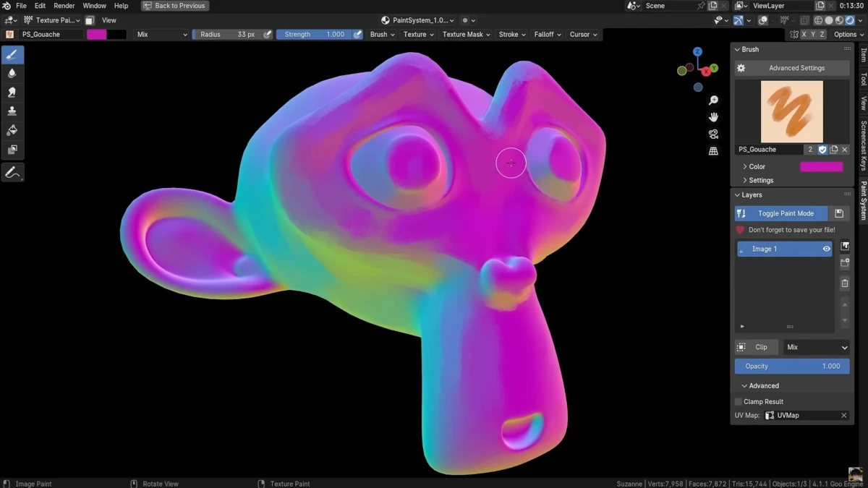Click the save icon beside Toggle Paint Mode

[839, 213]
